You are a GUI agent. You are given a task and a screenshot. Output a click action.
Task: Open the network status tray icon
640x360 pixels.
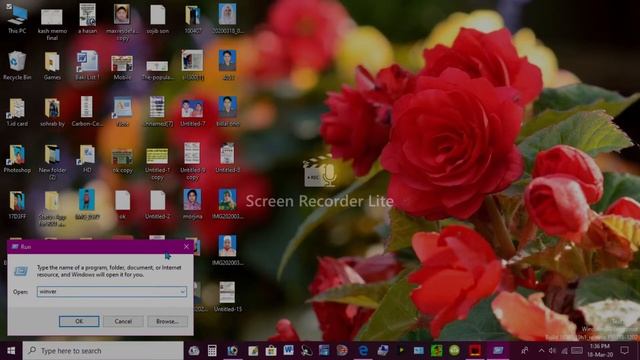(x=564, y=351)
